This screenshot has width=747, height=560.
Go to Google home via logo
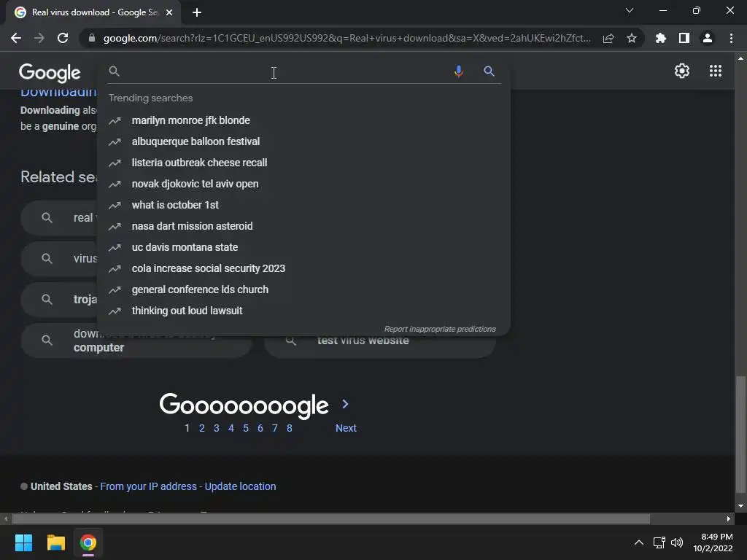point(50,72)
